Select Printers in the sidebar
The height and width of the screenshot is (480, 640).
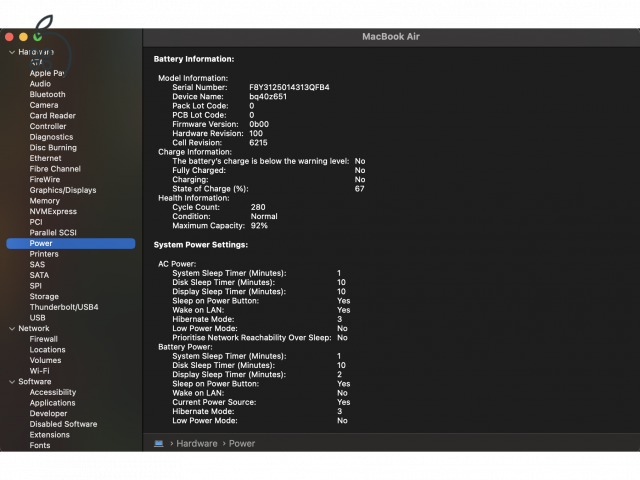pos(44,254)
